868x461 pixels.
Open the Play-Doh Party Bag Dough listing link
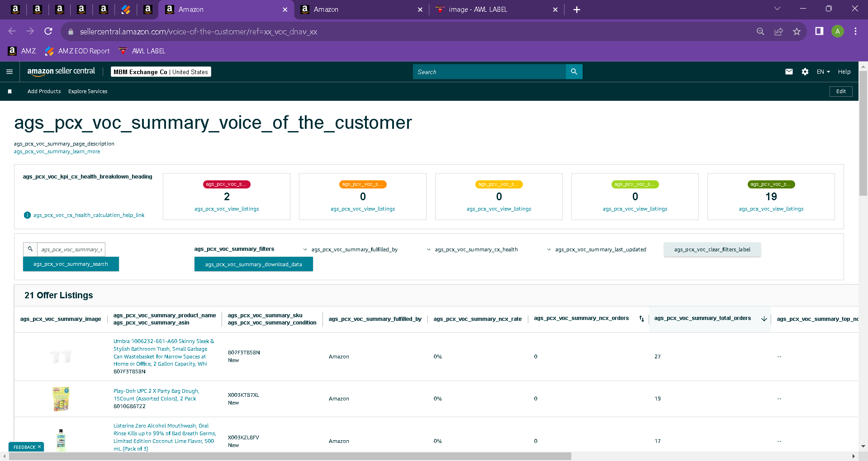click(x=156, y=395)
